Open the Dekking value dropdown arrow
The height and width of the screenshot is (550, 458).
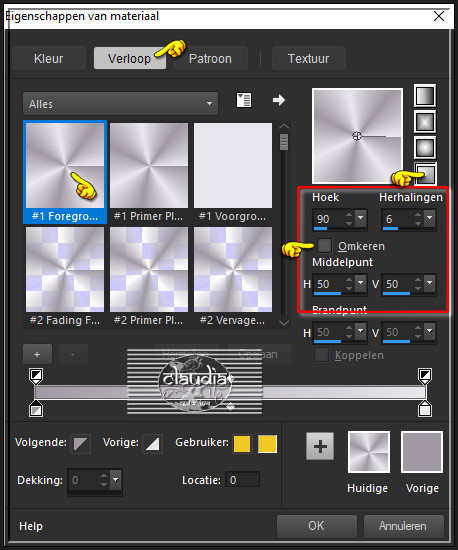[115, 479]
